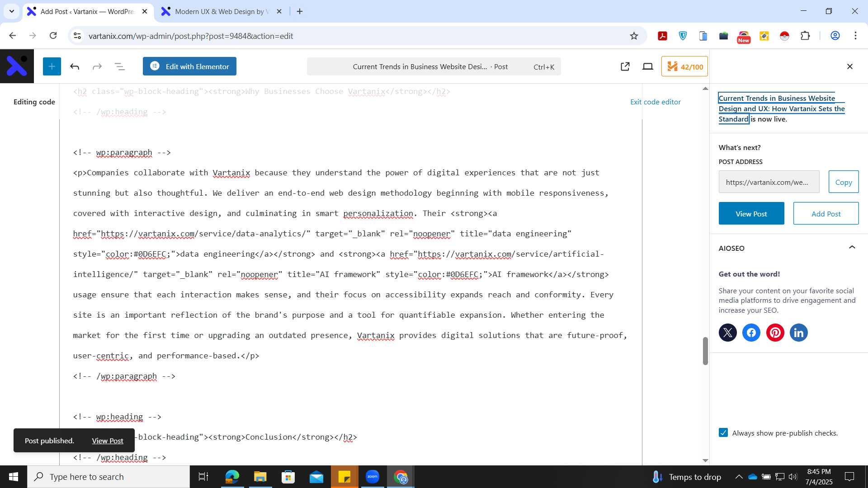Share the post on LinkedIn
Screen dimensions: 868x488
pos(798,333)
